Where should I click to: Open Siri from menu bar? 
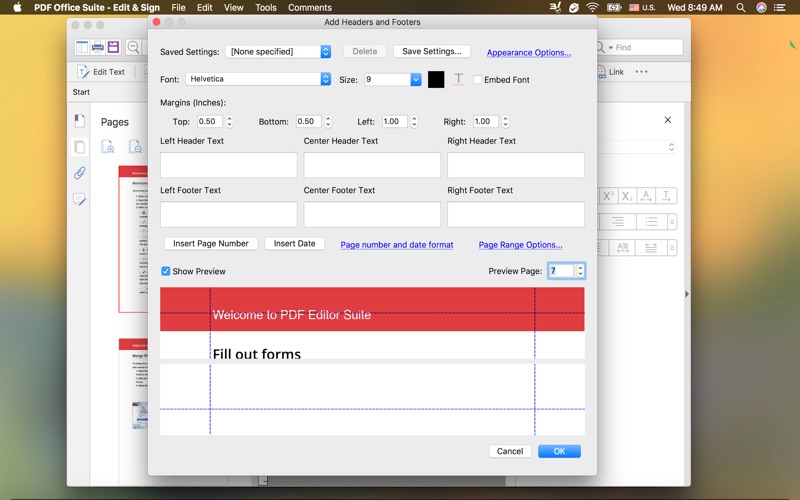point(761,7)
